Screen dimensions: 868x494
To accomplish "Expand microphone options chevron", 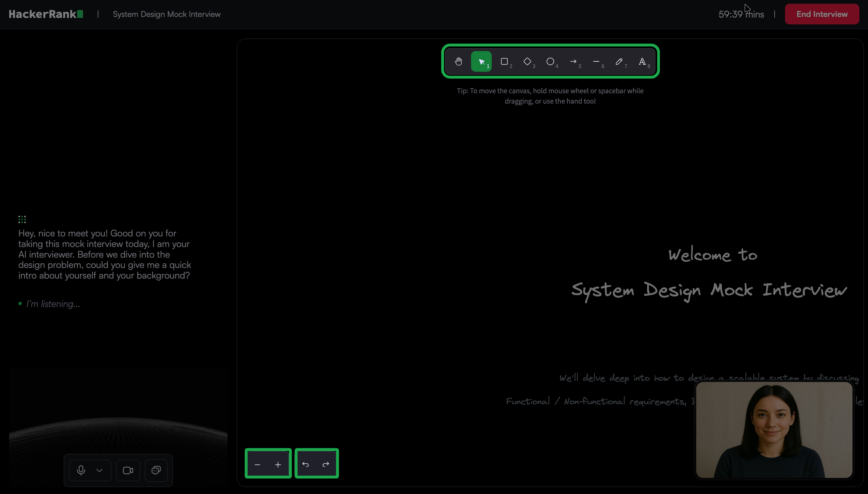I will tap(99, 470).
